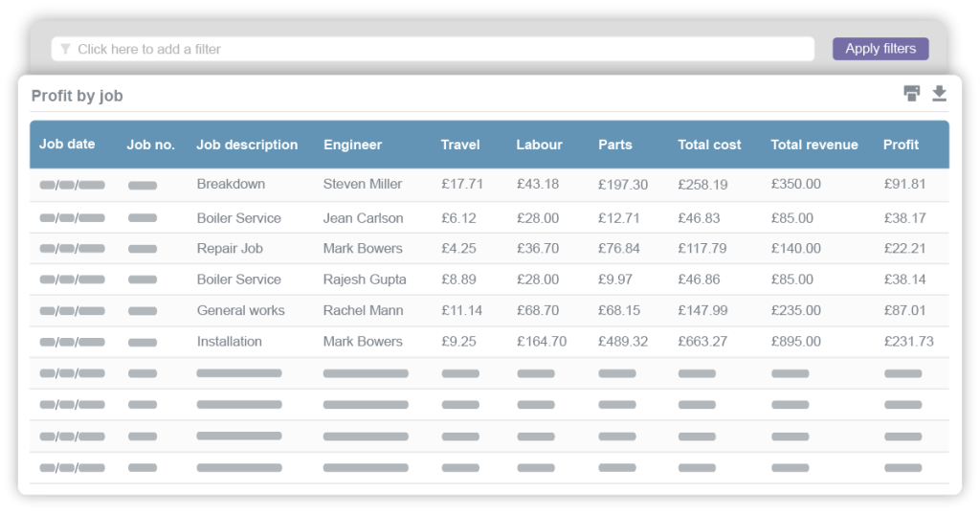
Task: Click total revenue £140.00
Action: pos(795,249)
